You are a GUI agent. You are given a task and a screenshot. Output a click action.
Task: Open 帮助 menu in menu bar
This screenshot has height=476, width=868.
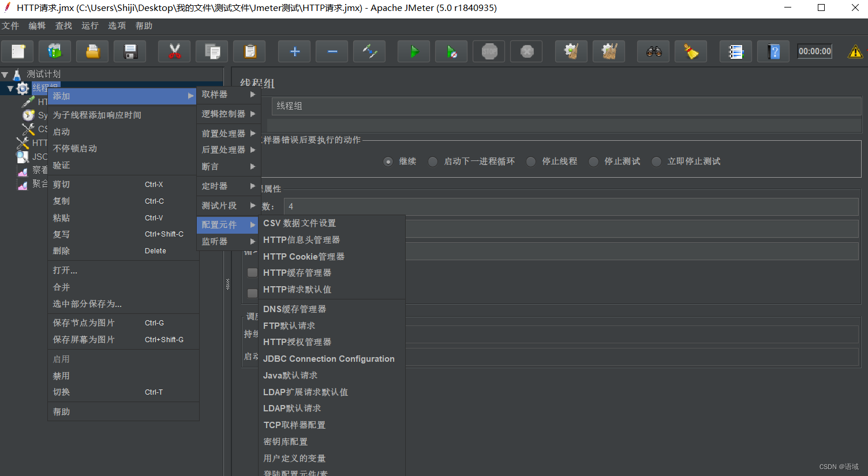(144, 26)
